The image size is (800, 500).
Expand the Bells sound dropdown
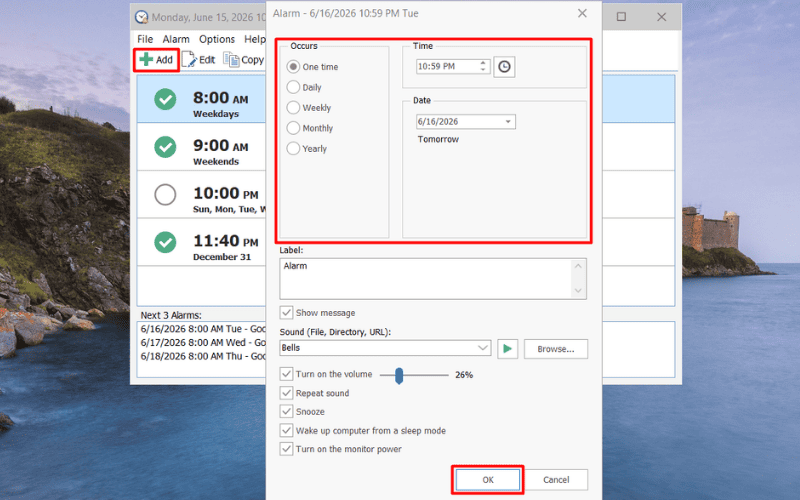click(x=482, y=348)
